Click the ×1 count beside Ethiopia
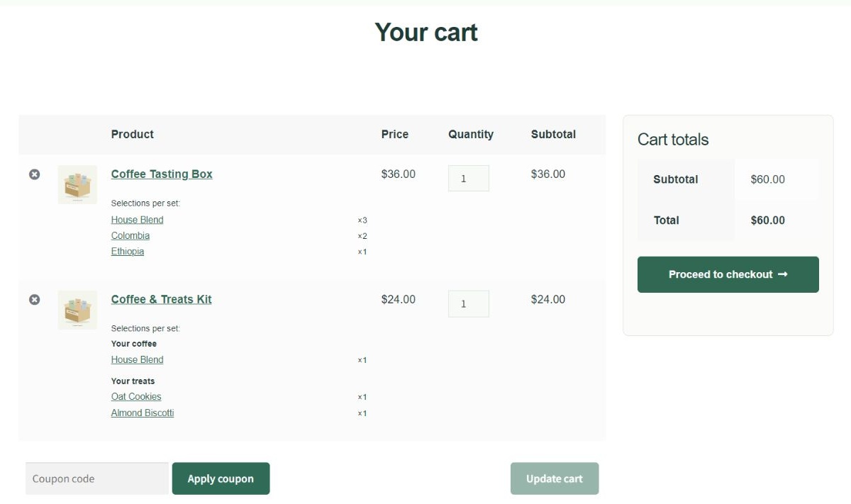 [x=362, y=252]
